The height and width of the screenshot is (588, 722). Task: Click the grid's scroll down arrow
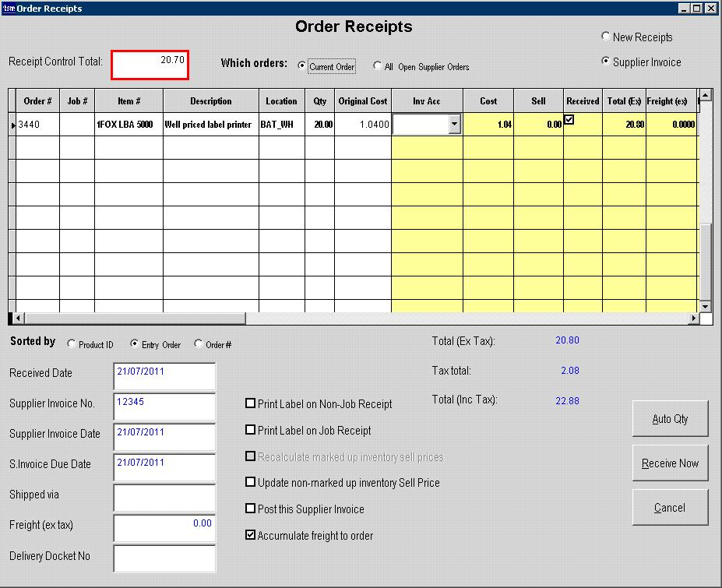[x=706, y=306]
